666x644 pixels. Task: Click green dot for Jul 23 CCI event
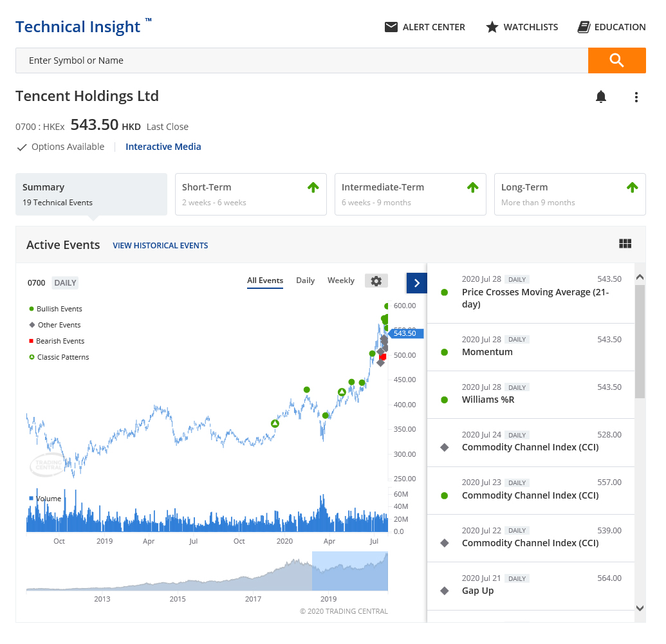click(444, 495)
